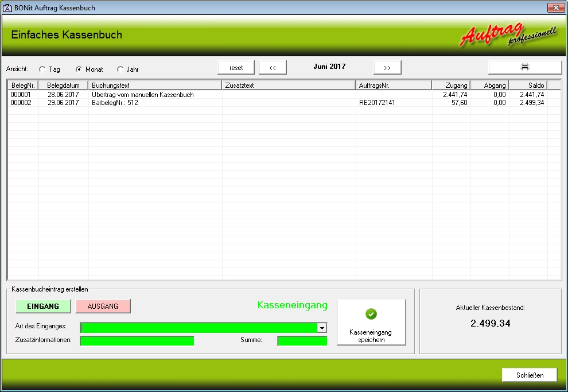
Task: Click the Zugang column header
Action: (x=451, y=86)
